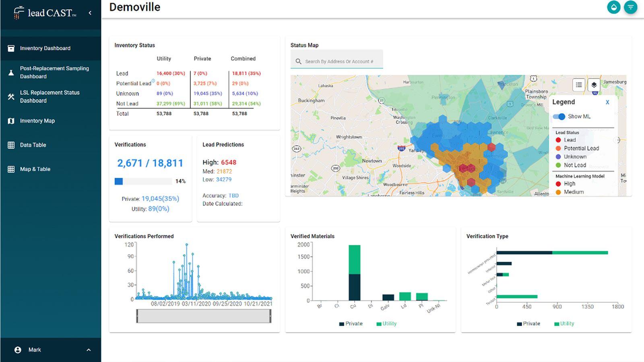Screen dimensions: 644x362
Task: Click the LSL Replacement Status tools icon
Action: click(x=11, y=97)
